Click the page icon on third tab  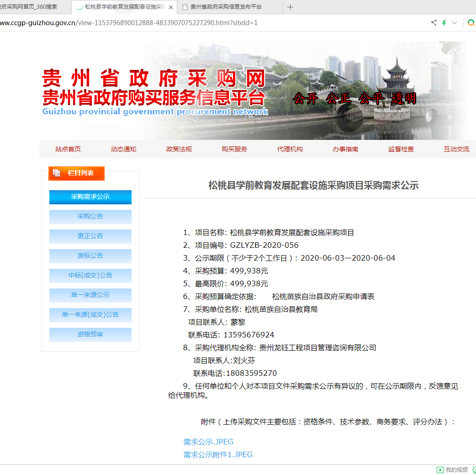click(x=185, y=7)
